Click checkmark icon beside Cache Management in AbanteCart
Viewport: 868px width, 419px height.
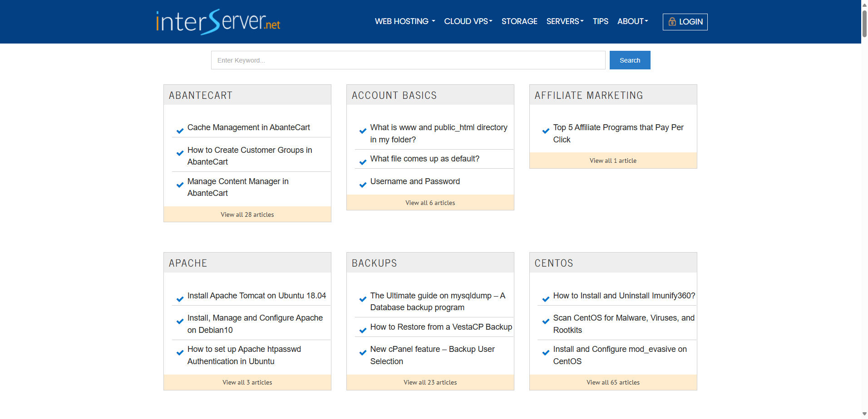[x=180, y=131]
